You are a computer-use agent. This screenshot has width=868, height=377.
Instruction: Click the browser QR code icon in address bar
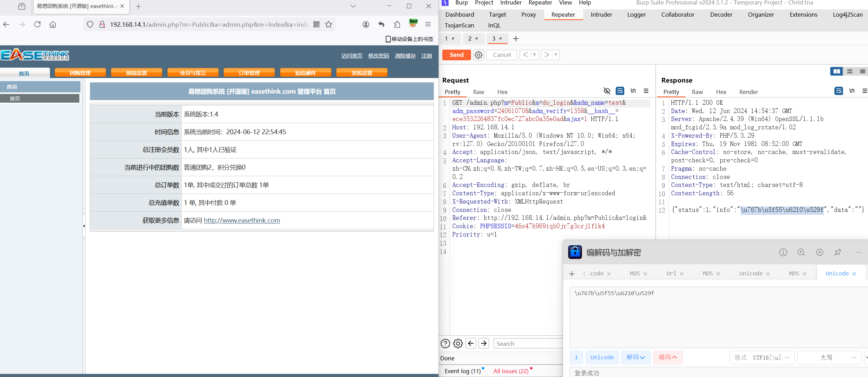(x=316, y=24)
